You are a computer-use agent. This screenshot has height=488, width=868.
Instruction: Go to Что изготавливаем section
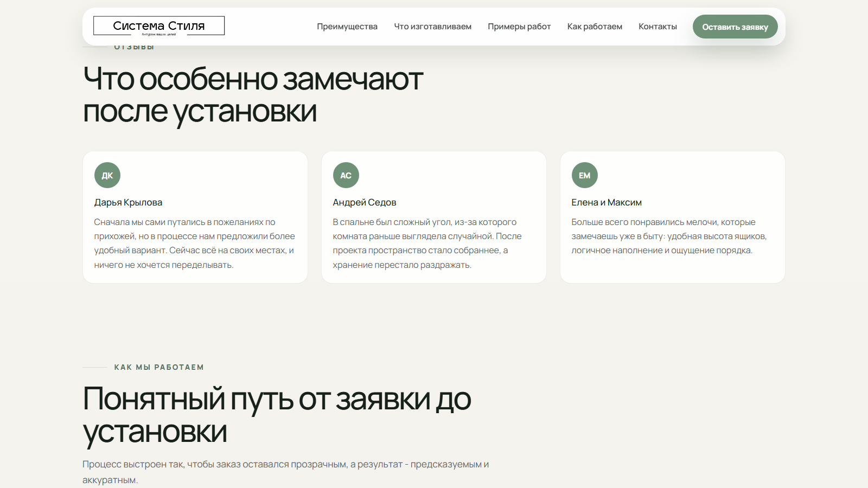(433, 27)
